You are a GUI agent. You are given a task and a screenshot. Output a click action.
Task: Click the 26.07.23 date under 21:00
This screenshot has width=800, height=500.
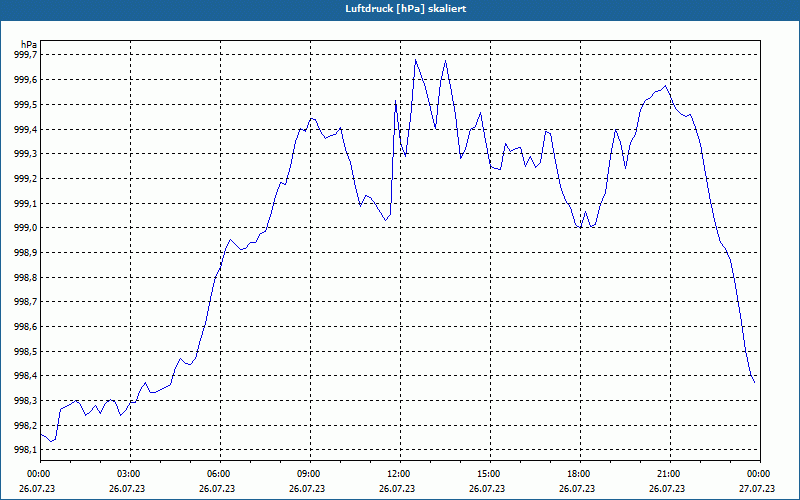[667, 488]
